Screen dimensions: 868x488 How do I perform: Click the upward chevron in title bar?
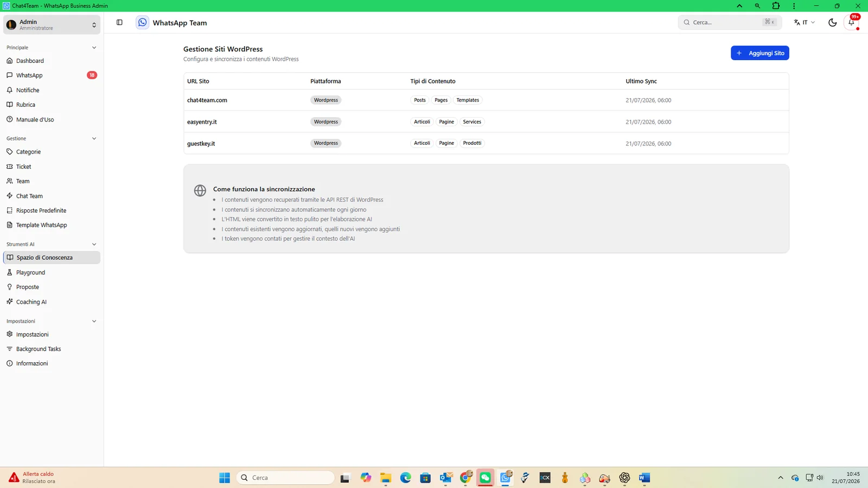click(x=739, y=6)
